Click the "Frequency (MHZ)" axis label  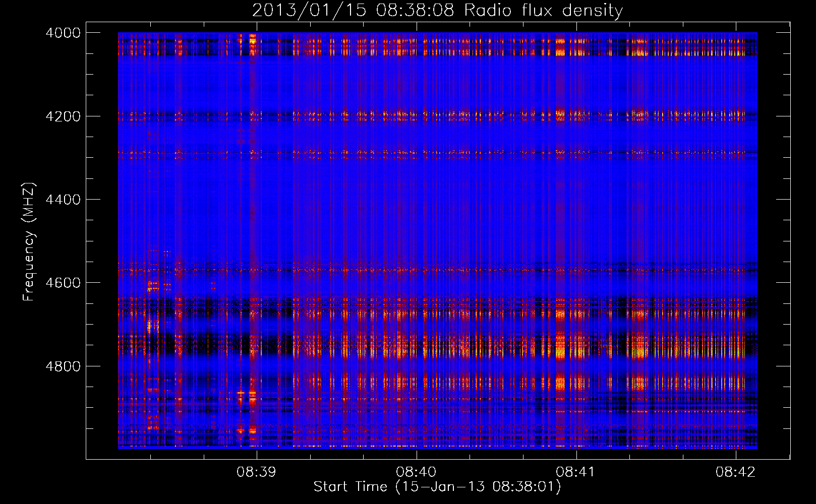tap(29, 242)
